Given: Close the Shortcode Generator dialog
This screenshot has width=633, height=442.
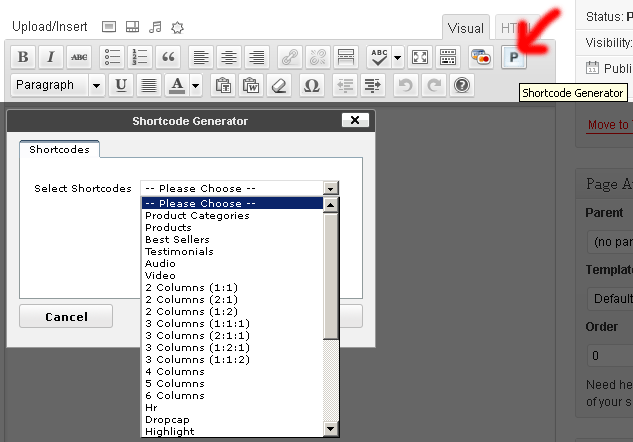Looking at the screenshot, I should pyautogui.click(x=355, y=120).
